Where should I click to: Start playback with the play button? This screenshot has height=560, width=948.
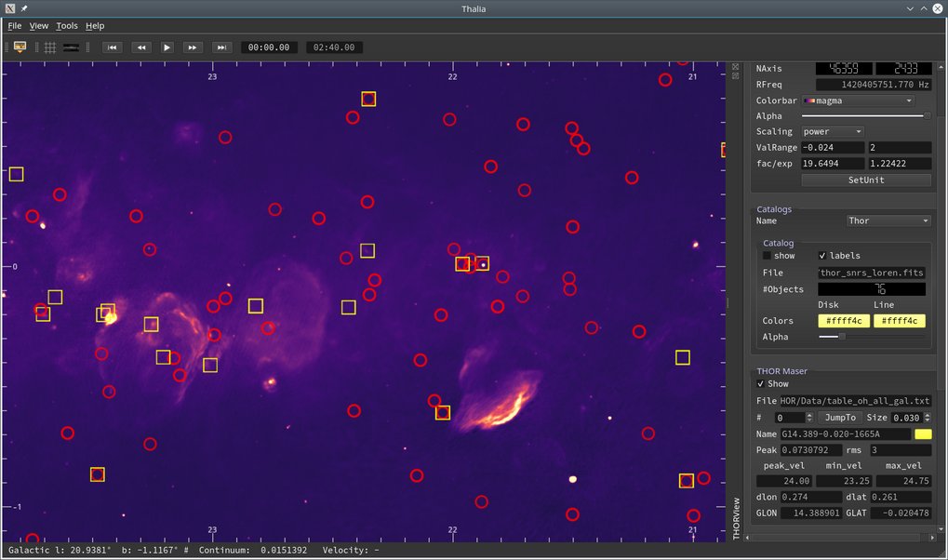167,47
